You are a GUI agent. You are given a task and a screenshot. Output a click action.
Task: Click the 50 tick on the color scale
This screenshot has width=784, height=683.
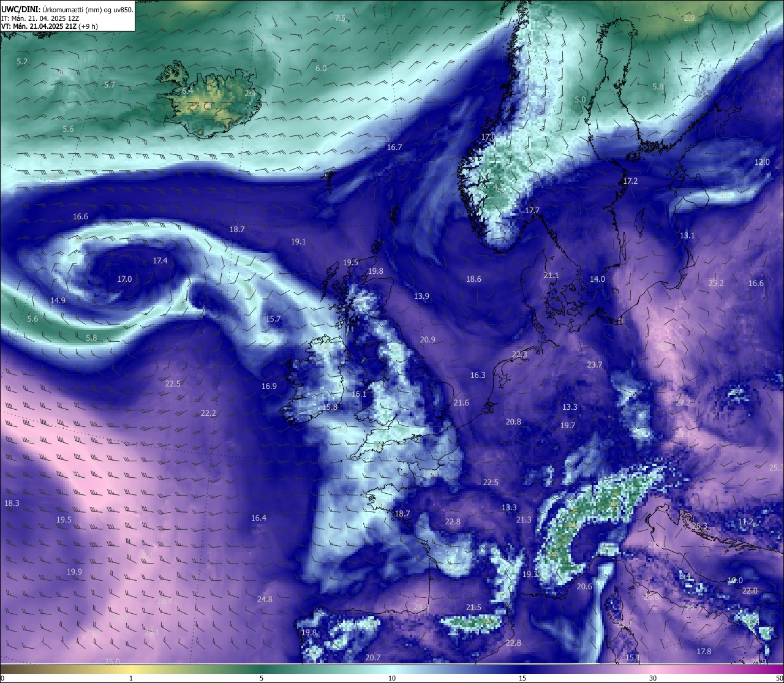click(779, 678)
